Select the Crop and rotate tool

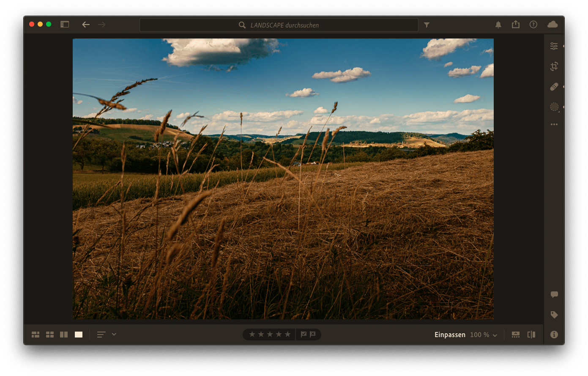coord(554,66)
